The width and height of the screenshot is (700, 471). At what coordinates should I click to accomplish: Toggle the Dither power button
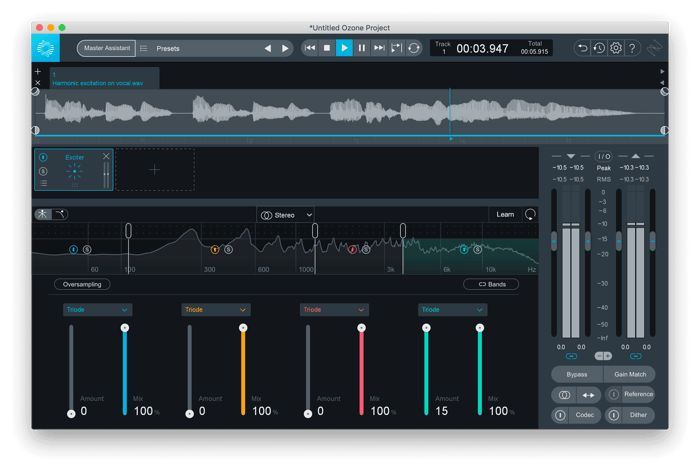614,415
